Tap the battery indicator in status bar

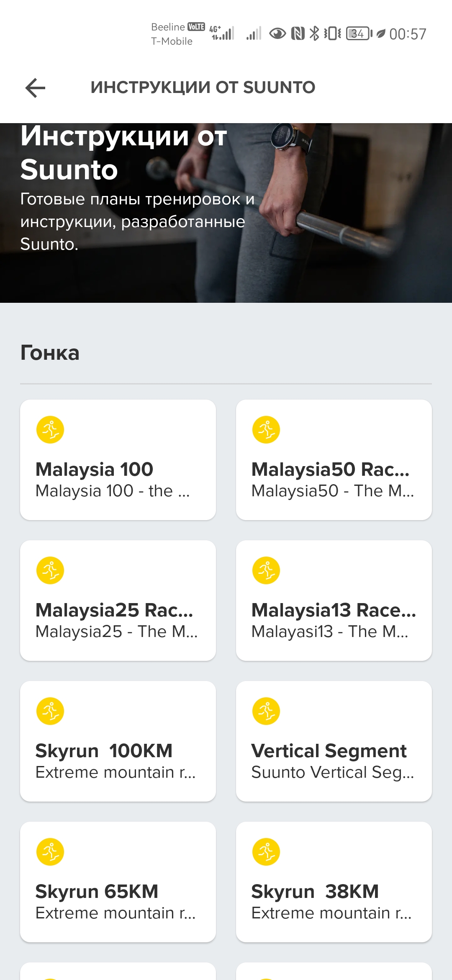pyautogui.click(x=359, y=34)
